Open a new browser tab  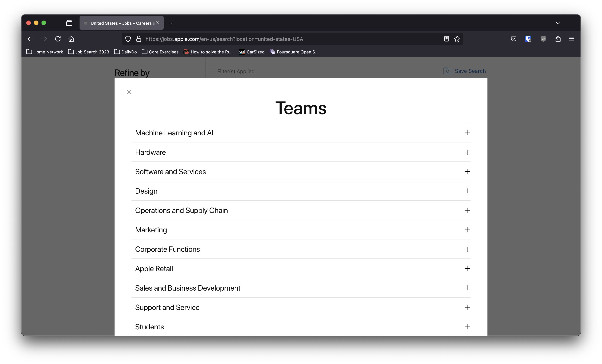(172, 23)
